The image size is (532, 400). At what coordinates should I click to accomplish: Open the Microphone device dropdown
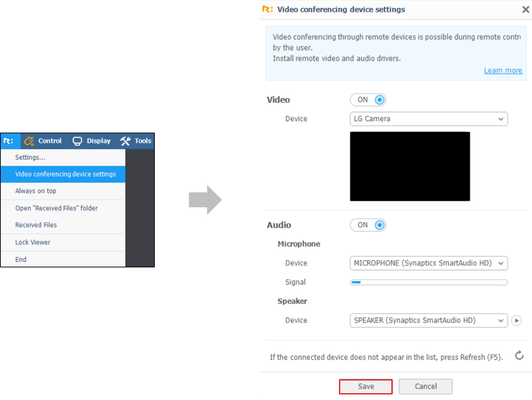(x=428, y=263)
